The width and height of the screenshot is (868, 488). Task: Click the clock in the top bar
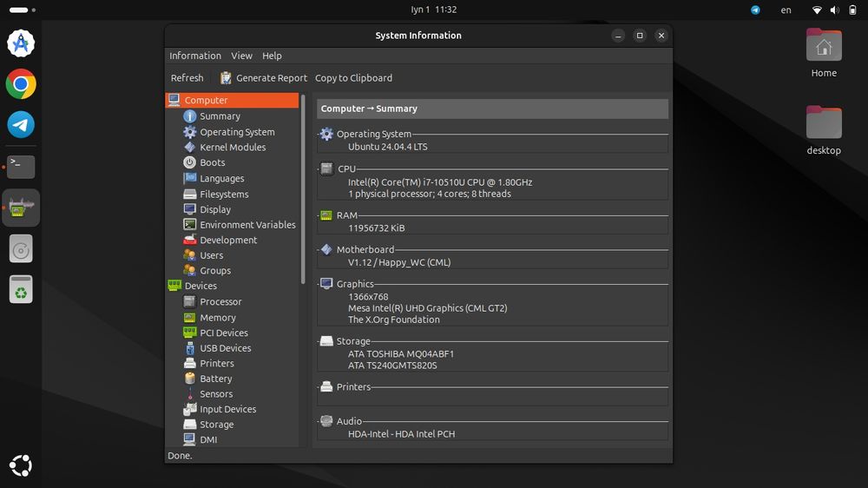tap(433, 10)
